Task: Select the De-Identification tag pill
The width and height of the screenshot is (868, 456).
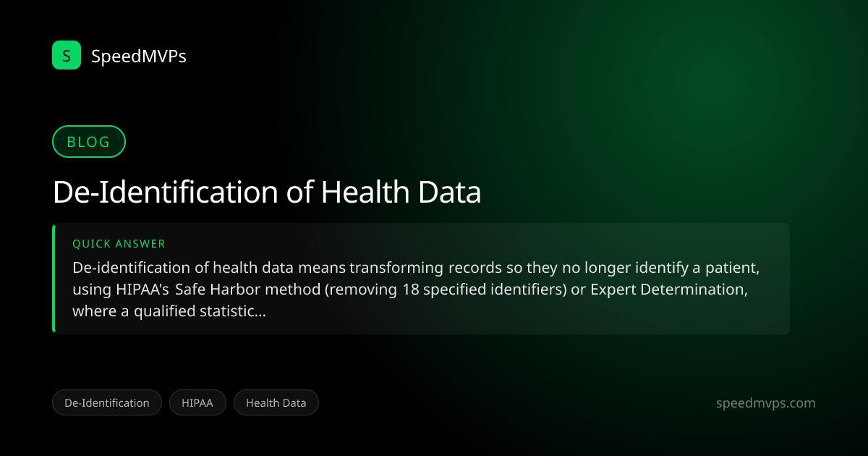Action: (106, 402)
